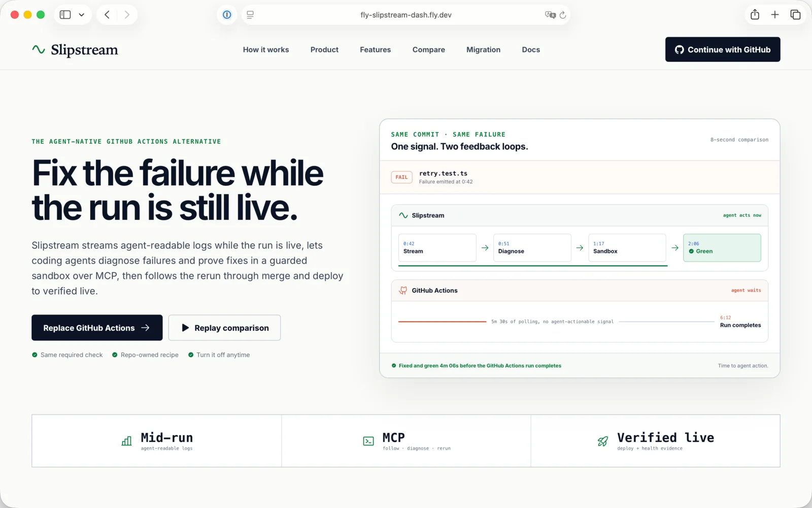Viewport: 812px width, 508px height.
Task: Click the green check beside Same required check
Action: coord(35,355)
